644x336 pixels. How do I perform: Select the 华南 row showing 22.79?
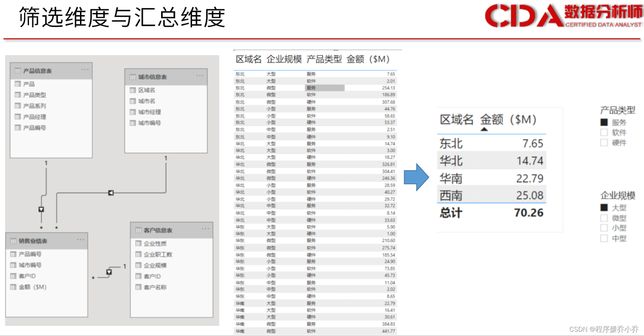492,178
